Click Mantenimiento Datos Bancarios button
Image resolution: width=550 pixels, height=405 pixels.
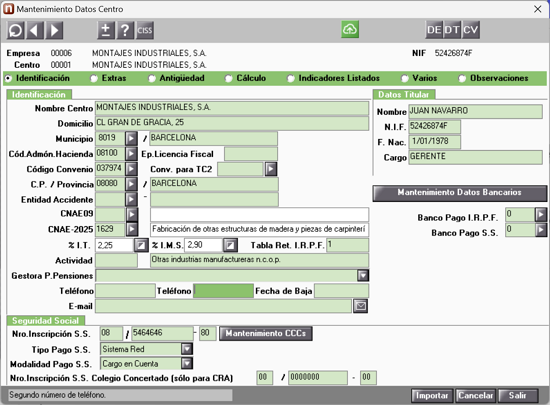coord(460,193)
